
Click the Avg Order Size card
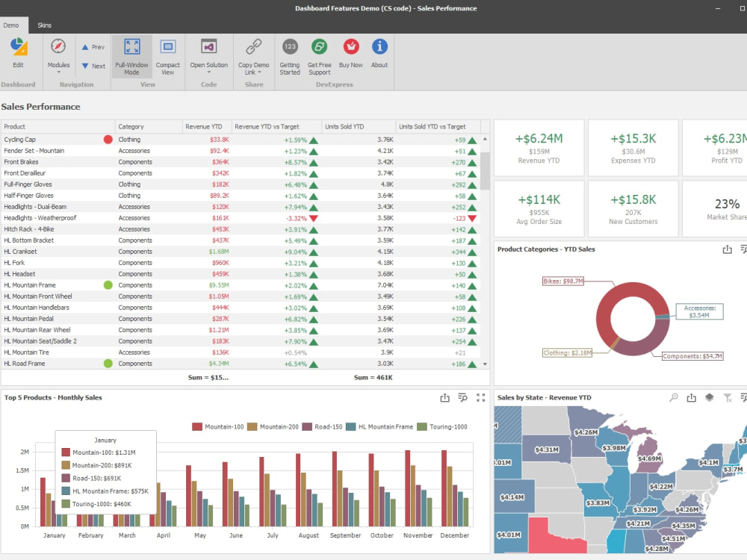539,208
